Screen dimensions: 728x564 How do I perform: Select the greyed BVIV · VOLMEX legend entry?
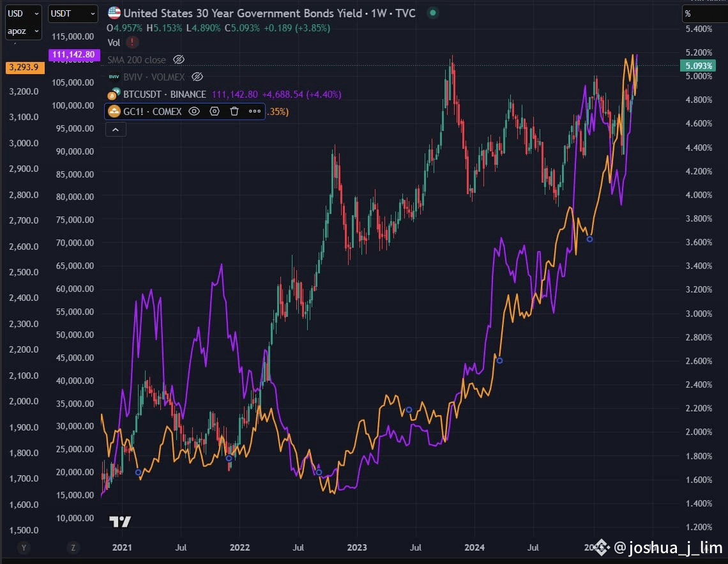coord(154,77)
